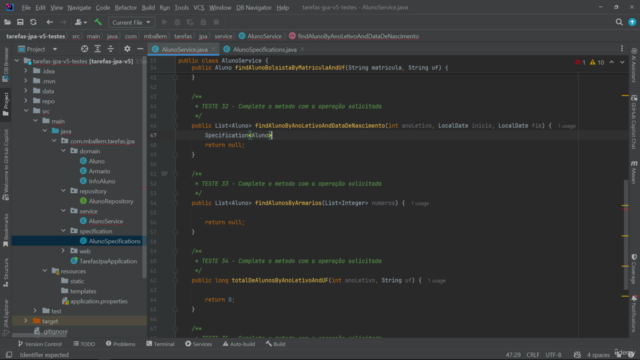Open the Version Control tool window
This screenshot has width=640, height=360.
tap(40, 344)
